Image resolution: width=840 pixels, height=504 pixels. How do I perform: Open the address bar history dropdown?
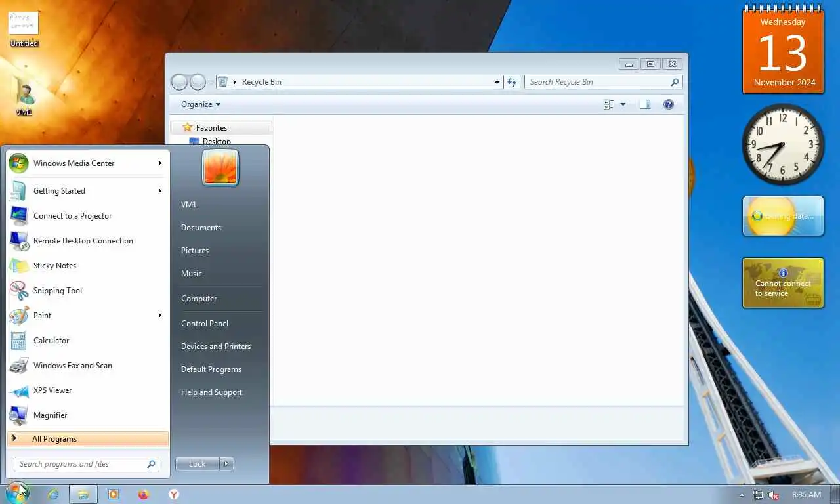pos(497,82)
